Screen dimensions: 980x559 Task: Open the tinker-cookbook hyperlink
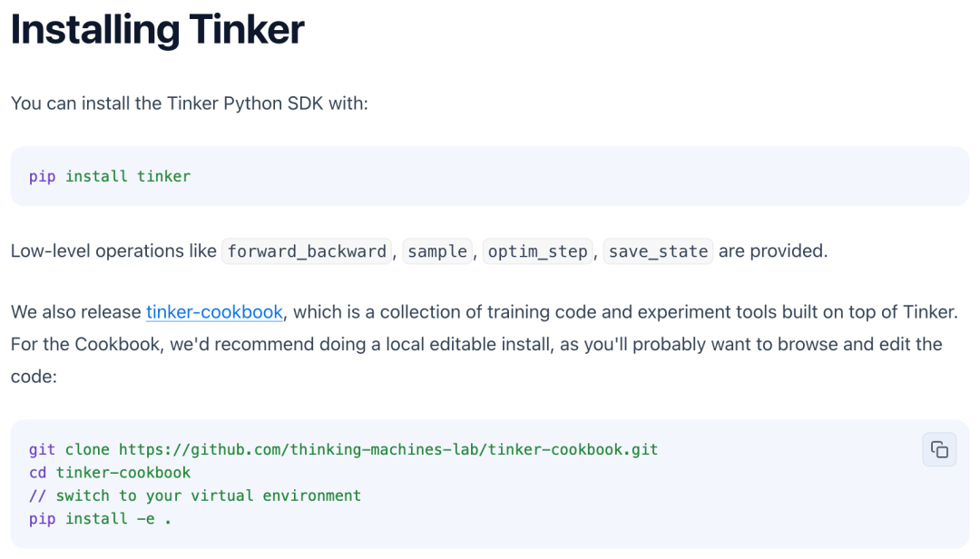pos(214,312)
